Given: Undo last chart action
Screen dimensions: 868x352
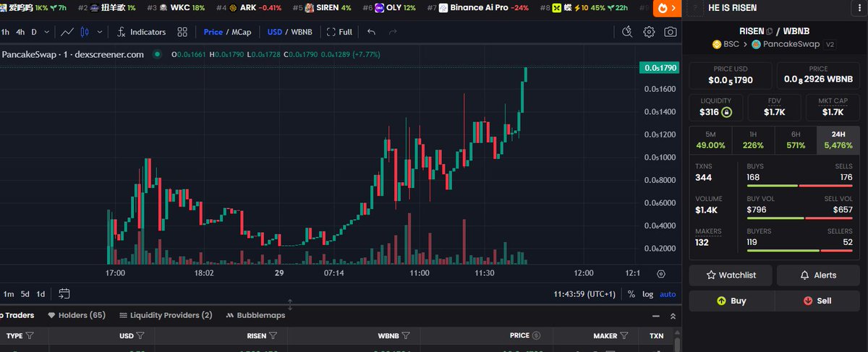Looking at the screenshot, I should pos(371,32).
